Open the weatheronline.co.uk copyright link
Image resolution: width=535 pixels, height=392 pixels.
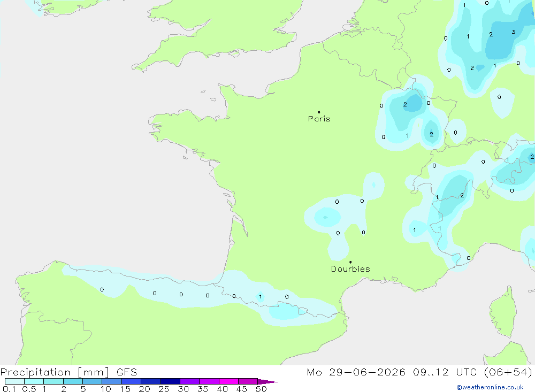[x=490, y=387]
